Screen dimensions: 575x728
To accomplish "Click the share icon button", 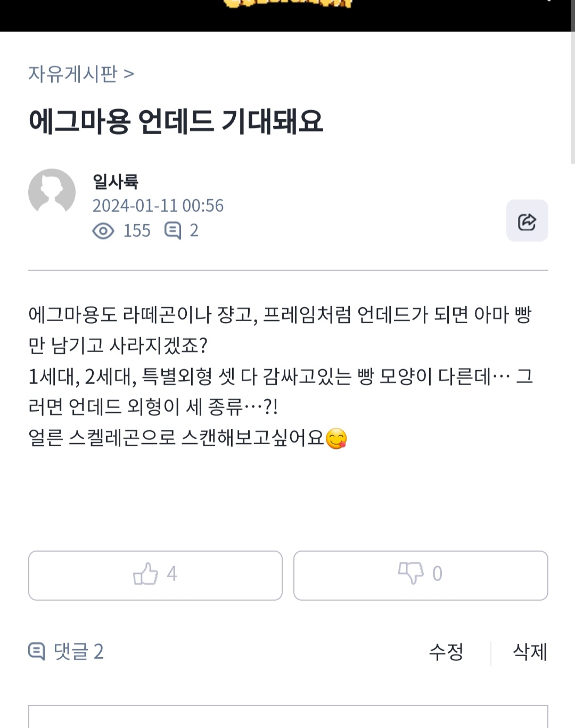I will 527,221.
